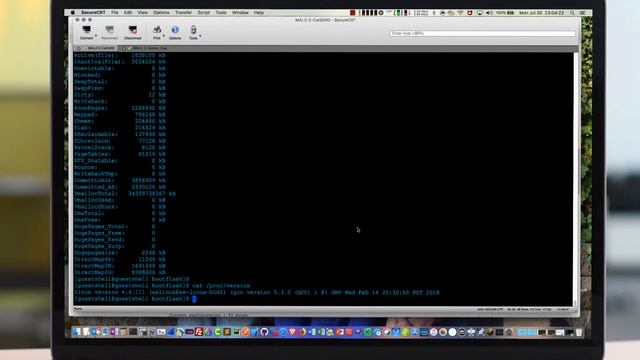Click the terminal vertical scrollbar
This screenshot has height=360, width=640.
click(576, 179)
